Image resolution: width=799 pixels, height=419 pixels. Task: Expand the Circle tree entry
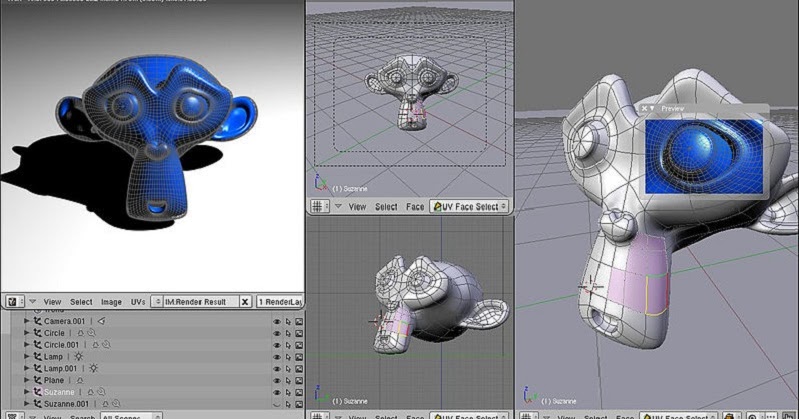point(26,333)
